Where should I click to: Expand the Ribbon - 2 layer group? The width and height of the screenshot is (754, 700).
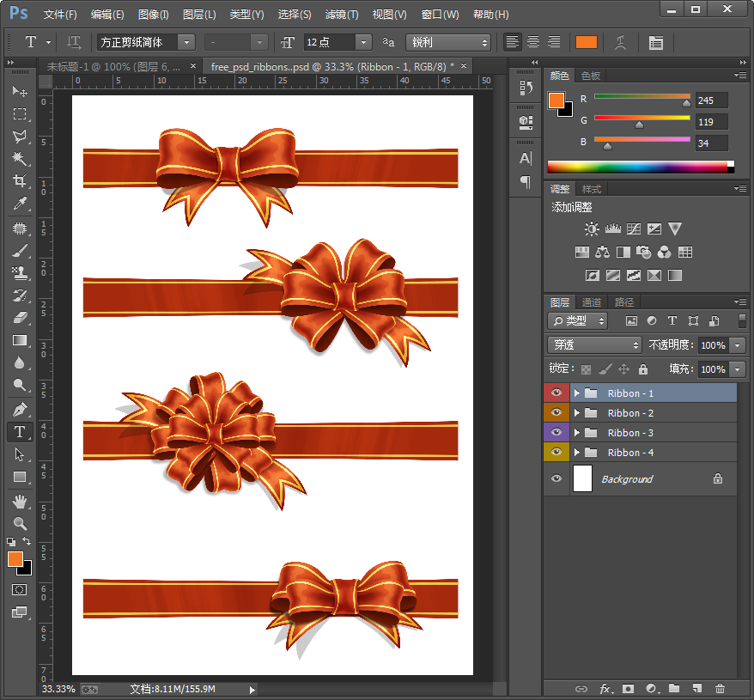(577, 413)
